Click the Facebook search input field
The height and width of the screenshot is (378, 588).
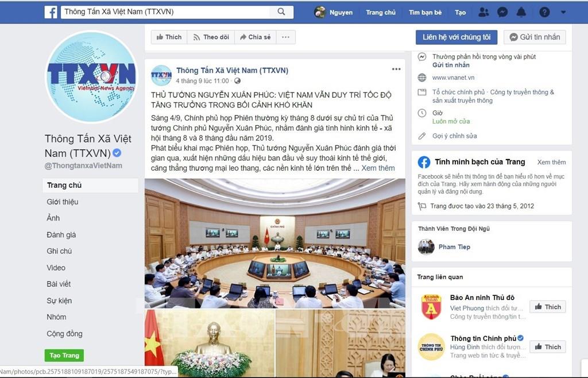click(165, 11)
